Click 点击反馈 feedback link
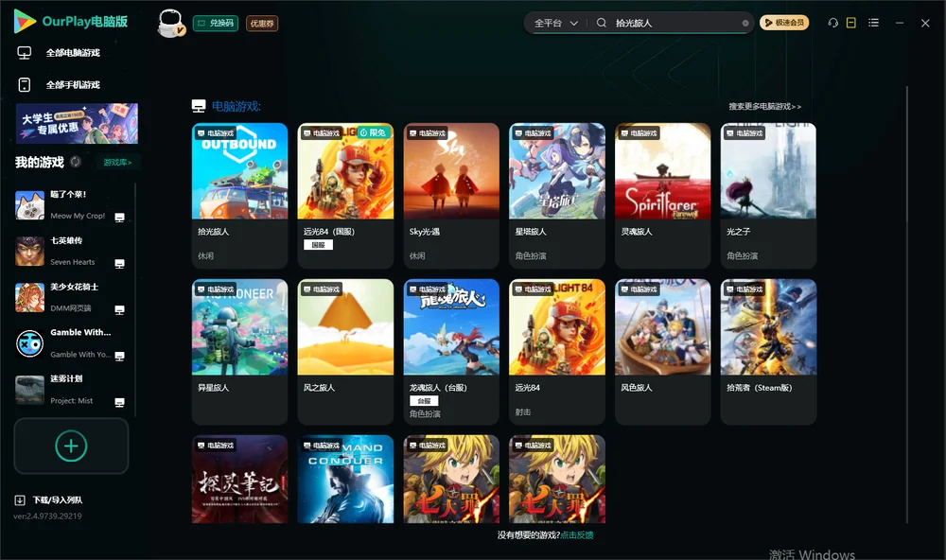 [577, 535]
